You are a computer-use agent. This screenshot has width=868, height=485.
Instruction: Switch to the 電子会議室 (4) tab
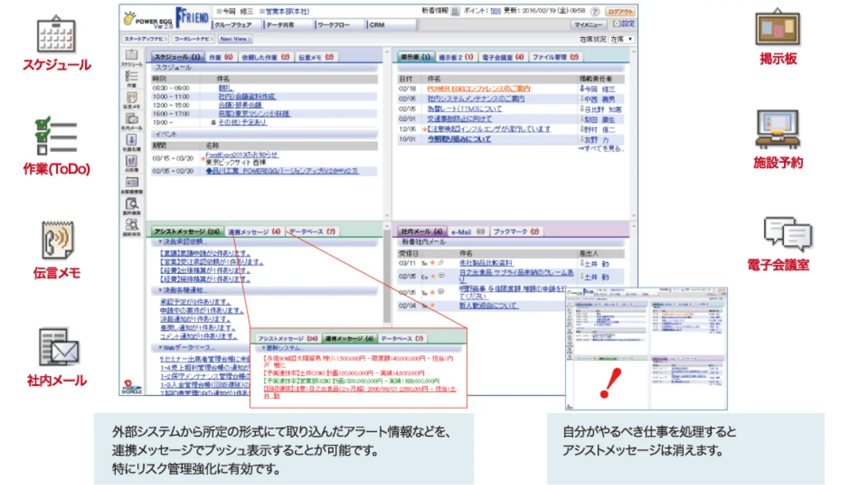click(x=503, y=57)
